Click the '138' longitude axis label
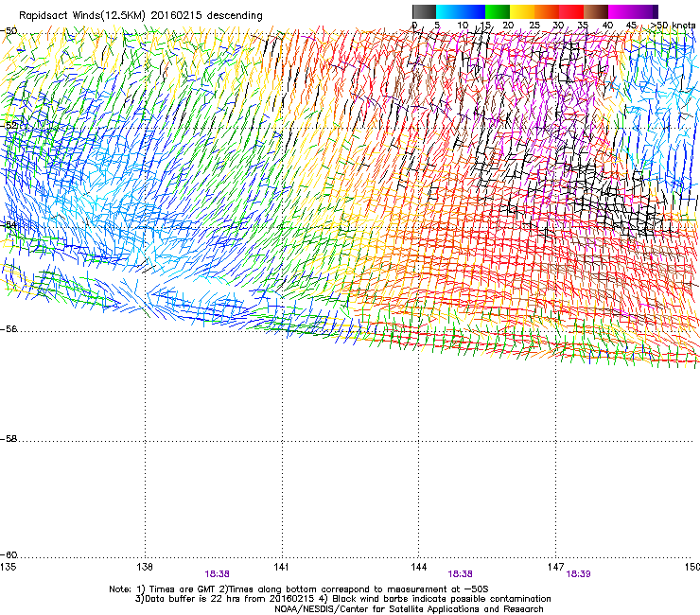Screen dimensions: 700x615 [x=145, y=567]
